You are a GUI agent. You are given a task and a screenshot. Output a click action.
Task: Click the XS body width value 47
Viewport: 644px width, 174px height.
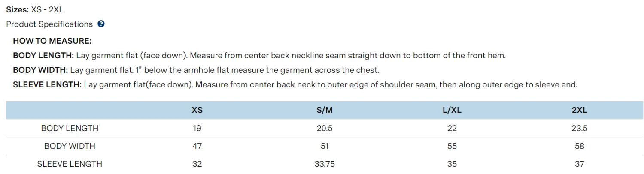click(x=197, y=146)
